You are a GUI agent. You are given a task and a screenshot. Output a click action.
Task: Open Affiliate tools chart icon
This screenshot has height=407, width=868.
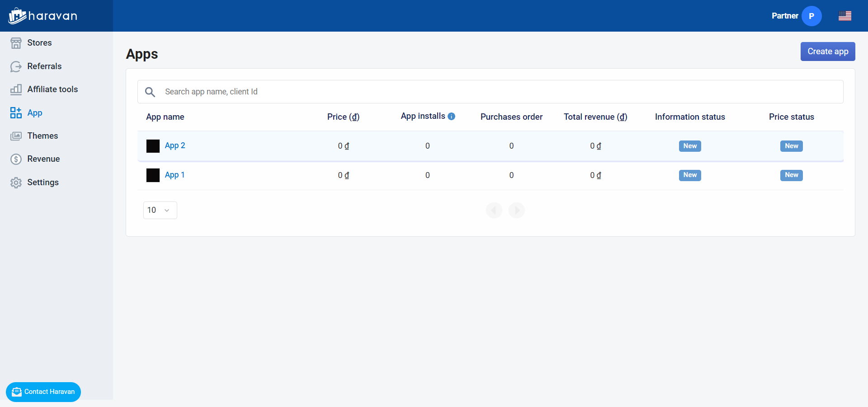click(16, 89)
